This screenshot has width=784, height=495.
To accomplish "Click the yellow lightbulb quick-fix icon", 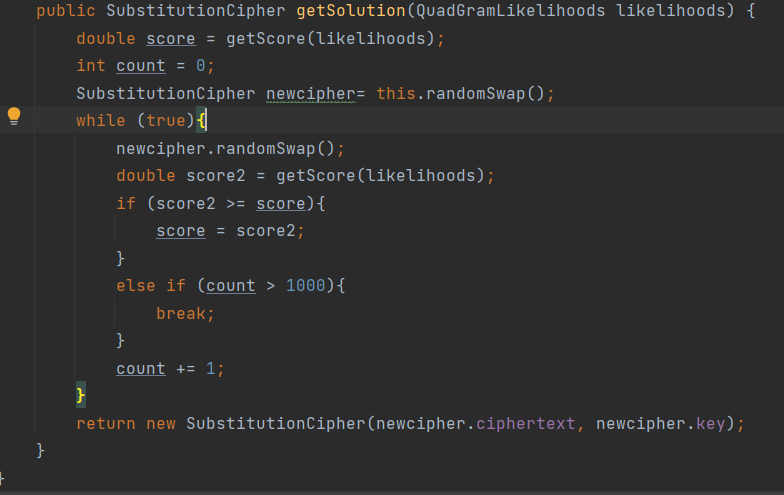I will pos(14,116).
